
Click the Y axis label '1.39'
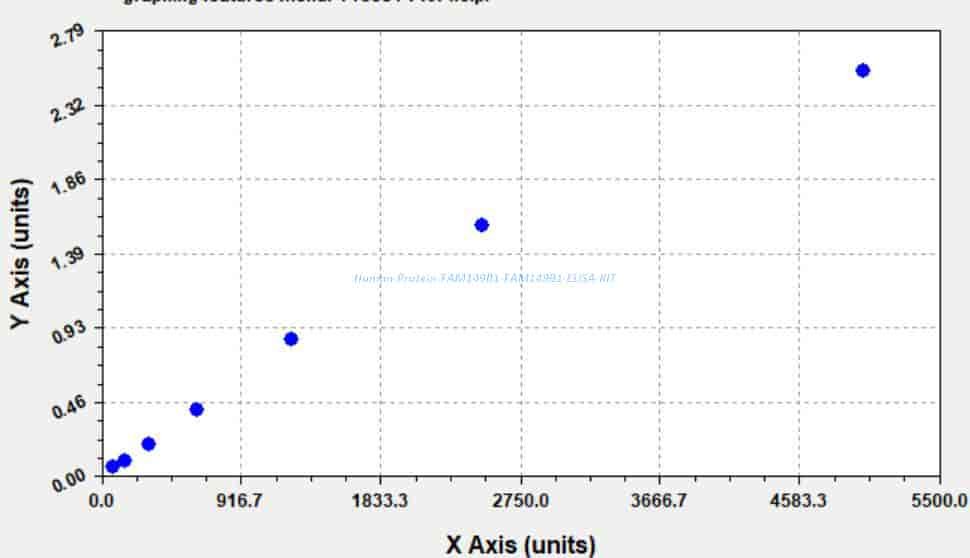point(68,259)
